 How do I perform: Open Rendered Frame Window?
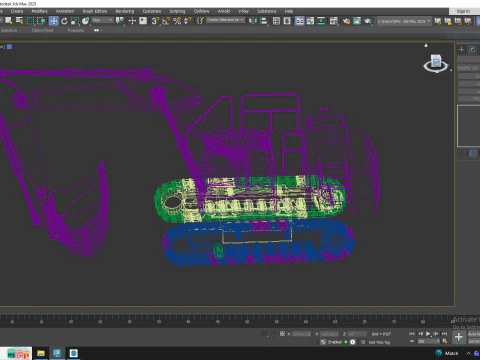tap(357, 21)
